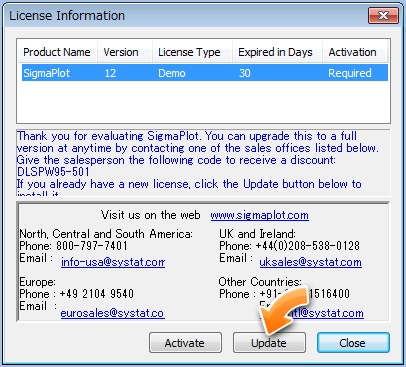Click the discount code DLSPW95-501

point(53,172)
